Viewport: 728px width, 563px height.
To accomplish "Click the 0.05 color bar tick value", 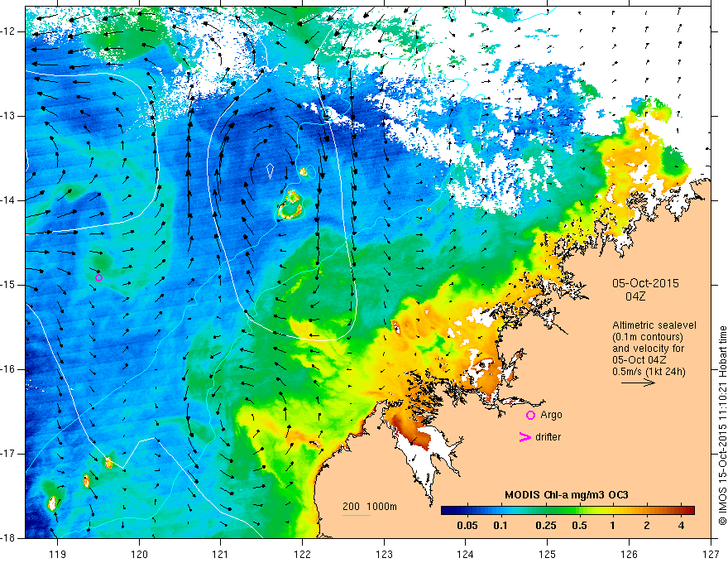I will click(x=467, y=526).
